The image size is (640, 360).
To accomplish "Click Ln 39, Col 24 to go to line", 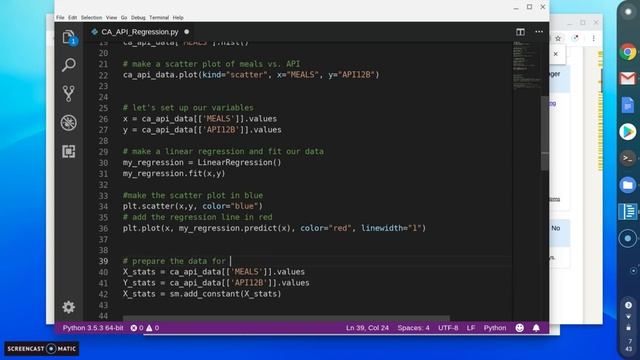I will click(x=367, y=328).
